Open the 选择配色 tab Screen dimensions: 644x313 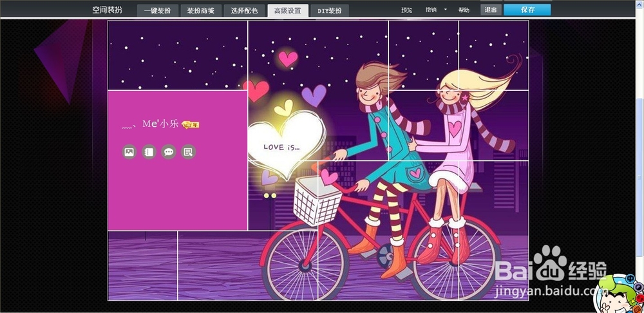click(244, 11)
